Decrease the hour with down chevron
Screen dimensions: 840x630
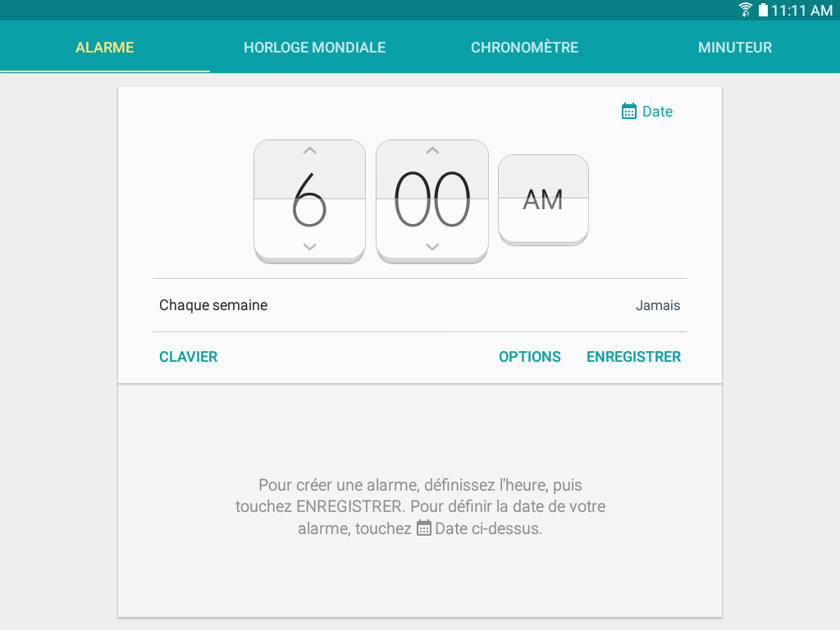(x=309, y=247)
